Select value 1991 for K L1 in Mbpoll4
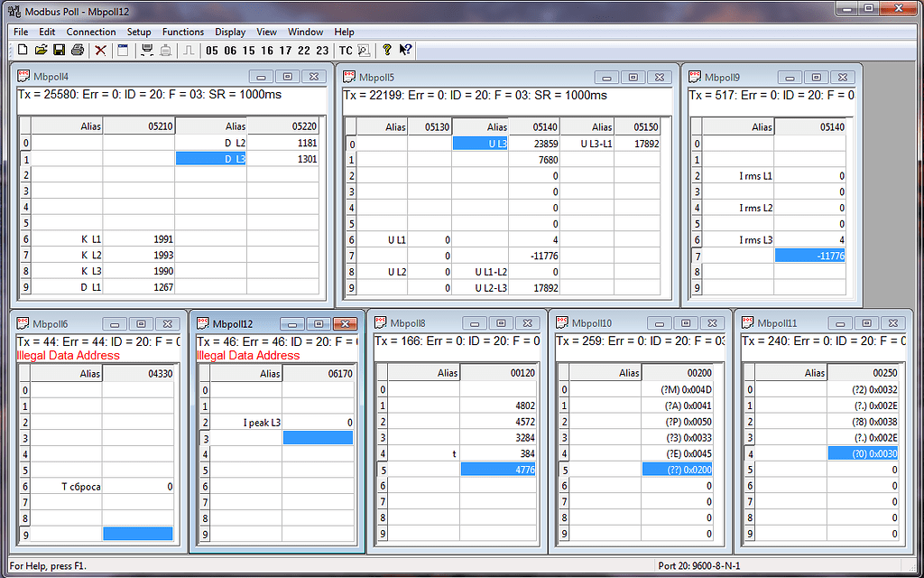924x578 pixels. click(138, 238)
